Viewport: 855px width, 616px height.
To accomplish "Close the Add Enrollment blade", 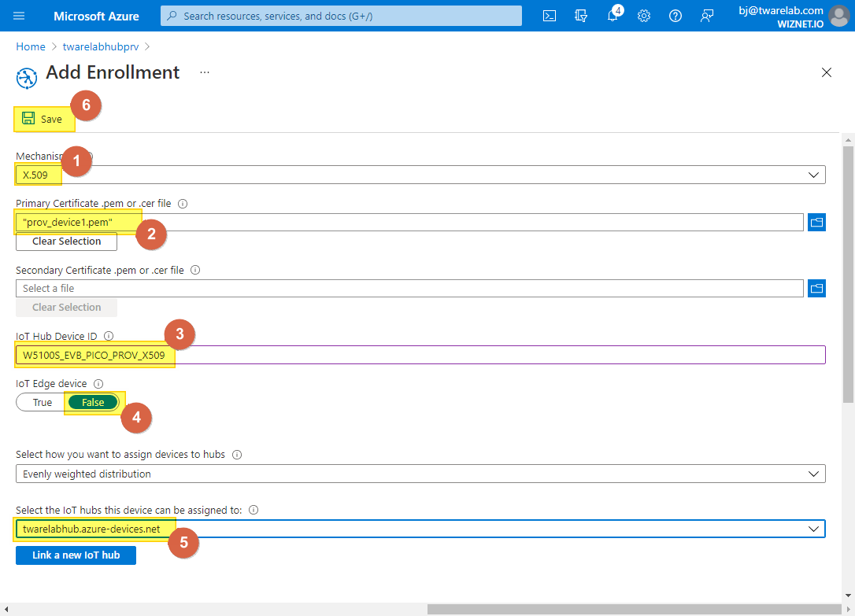I will point(827,72).
